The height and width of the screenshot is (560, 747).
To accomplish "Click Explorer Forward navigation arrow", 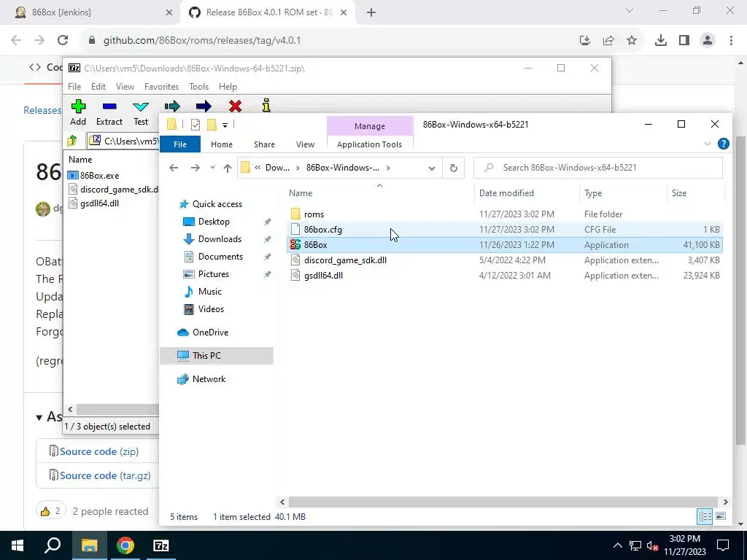I will (196, 168).
